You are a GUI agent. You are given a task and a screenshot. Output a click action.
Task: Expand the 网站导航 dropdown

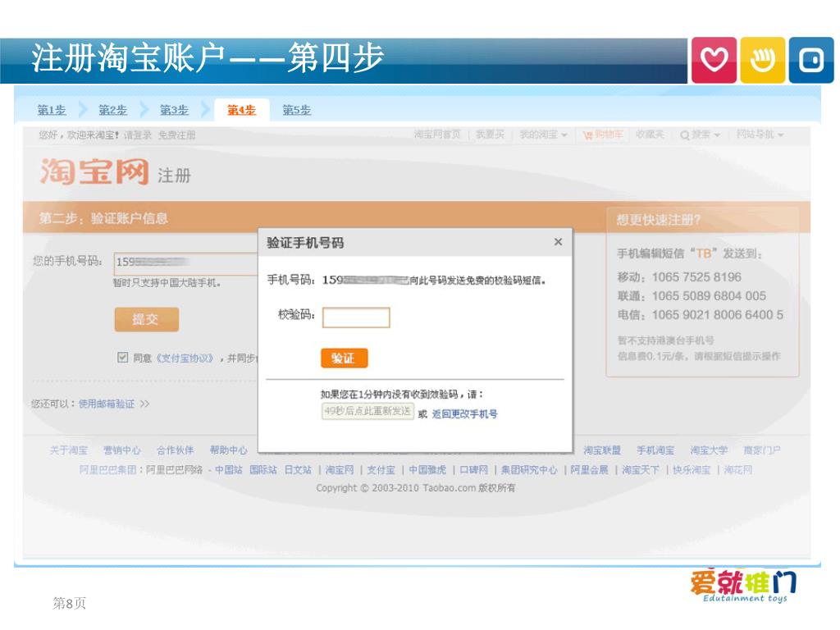(760, 135)
